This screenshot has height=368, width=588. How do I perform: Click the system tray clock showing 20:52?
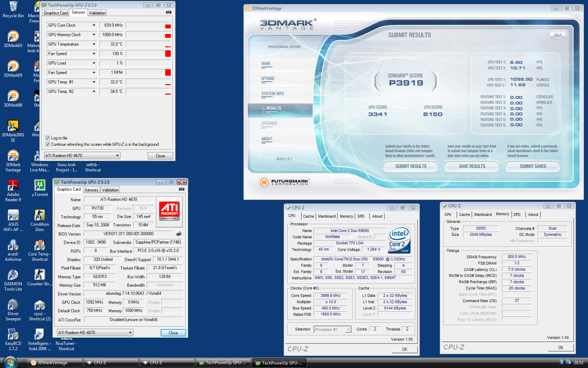[x=579, y=363]
